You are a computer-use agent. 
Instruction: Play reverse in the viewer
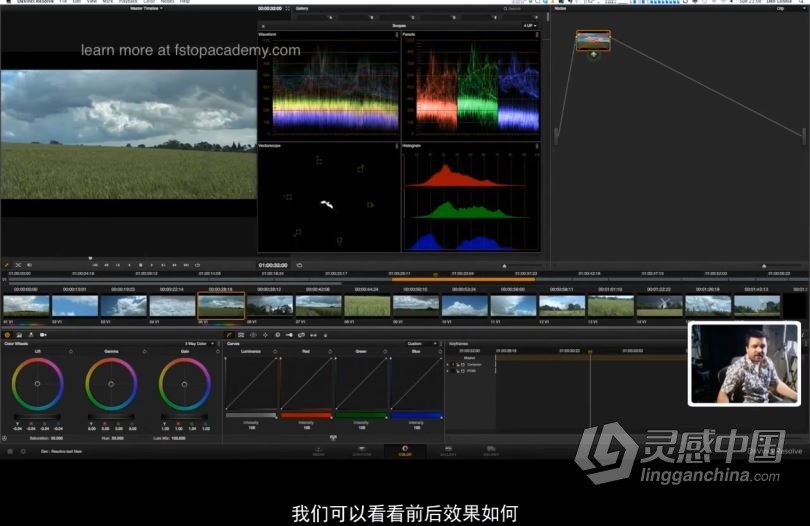point(129,265)
